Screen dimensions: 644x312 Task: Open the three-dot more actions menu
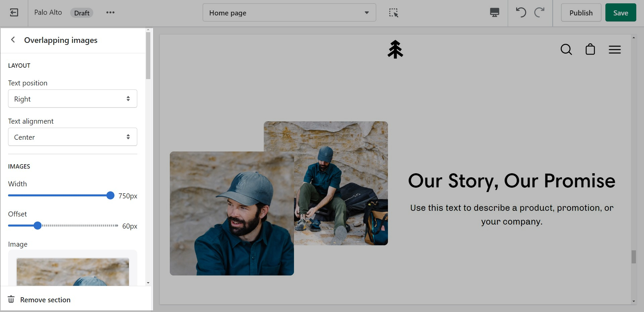click(110, 13)
